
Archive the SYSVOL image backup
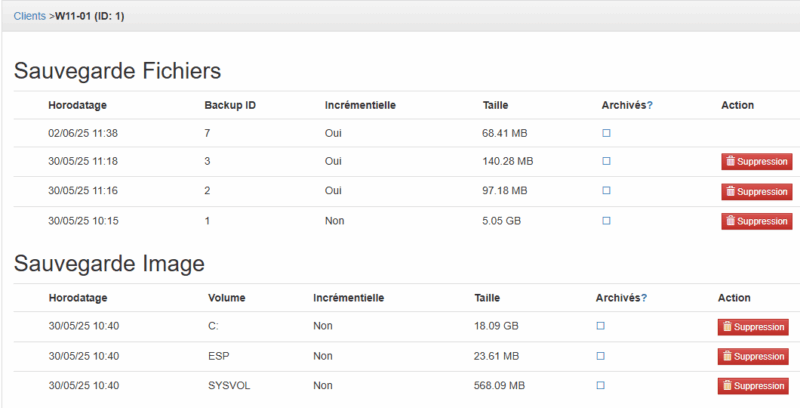(600, 385)
